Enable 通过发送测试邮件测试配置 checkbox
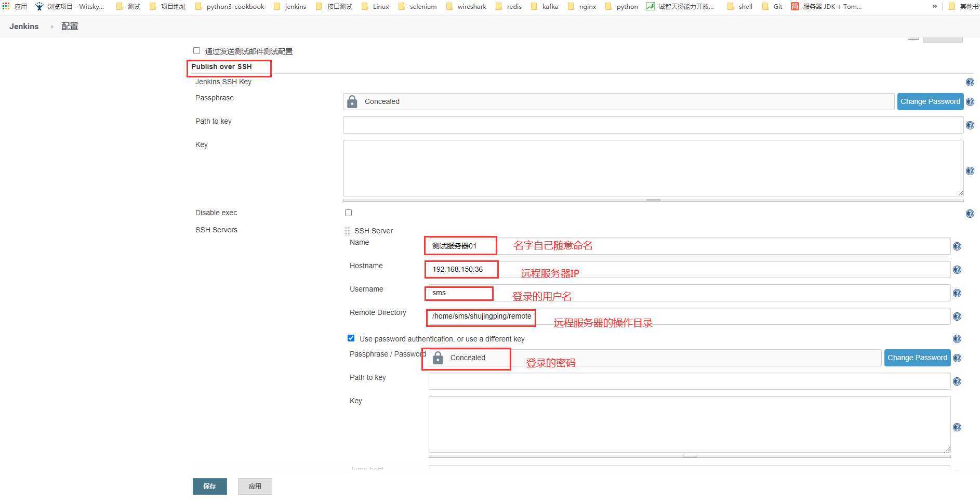The image size is (980, 501). pyautogui.click(x=196, y=51)
